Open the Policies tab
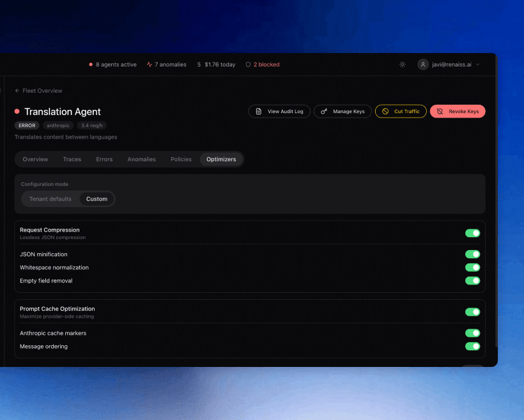524x420 pixels. (181, 159)
